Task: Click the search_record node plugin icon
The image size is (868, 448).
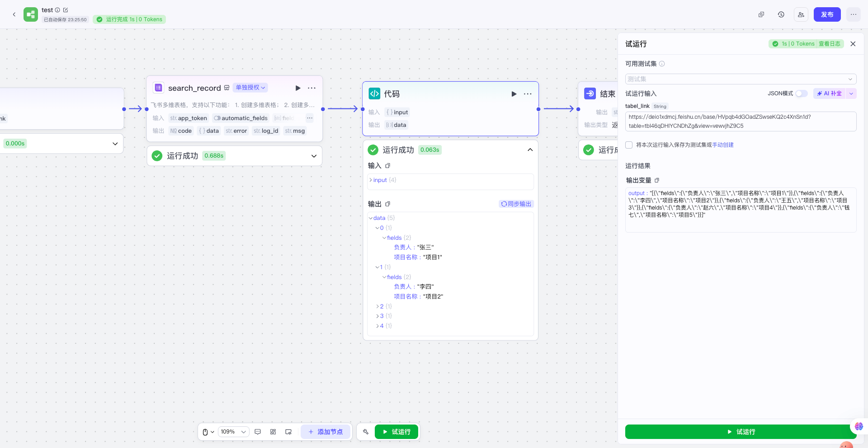Action: click(158, 88)
